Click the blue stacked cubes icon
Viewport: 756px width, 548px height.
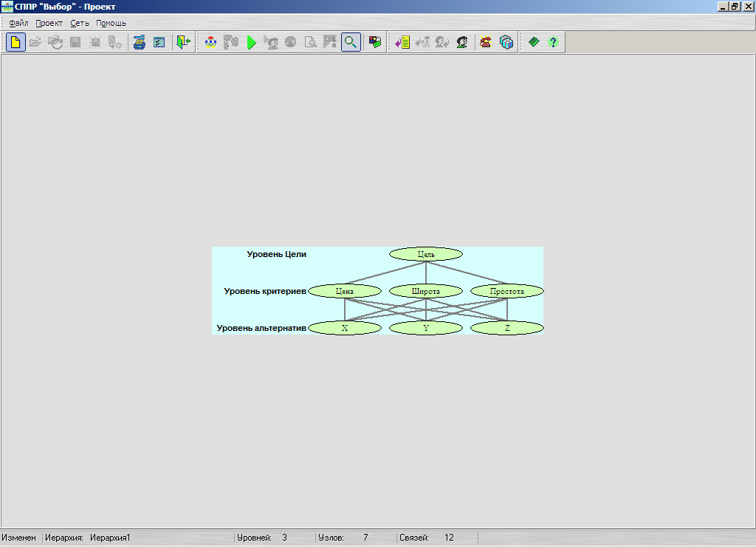(x=506, y=42)
